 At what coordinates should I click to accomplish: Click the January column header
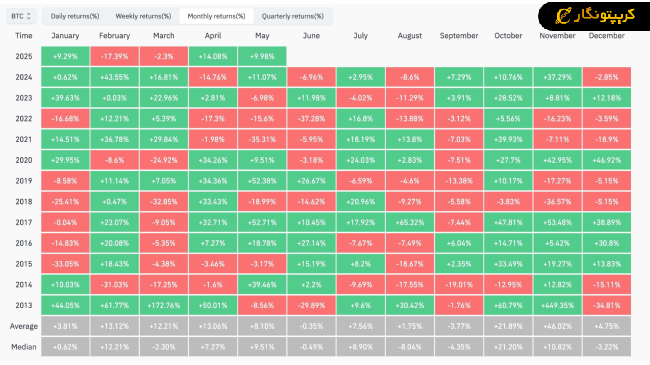pyautogui.click(x=65, y=36)
